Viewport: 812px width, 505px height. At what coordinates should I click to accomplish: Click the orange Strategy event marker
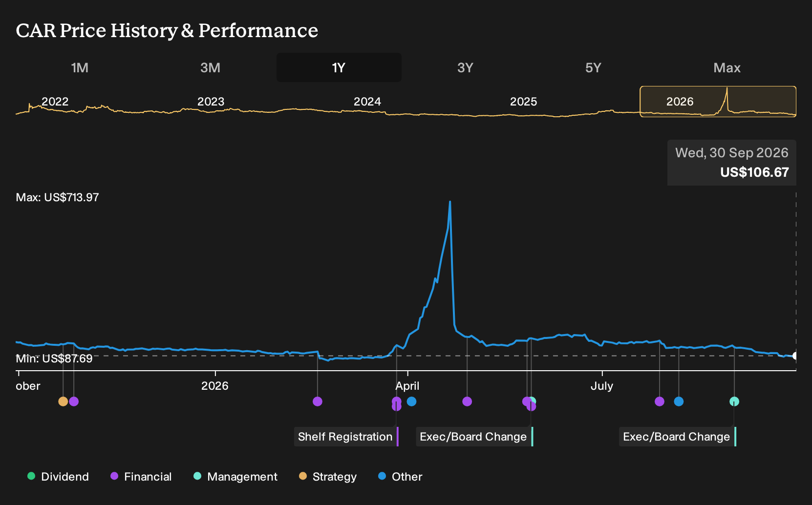[63, 401]
